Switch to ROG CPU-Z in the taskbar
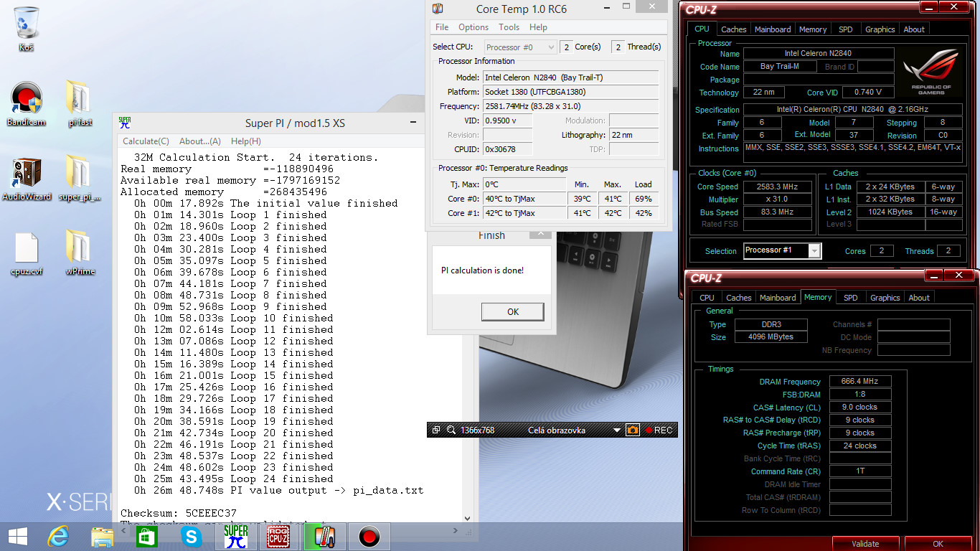The height and width of the screenshot is (551, 980). [279, 536]
